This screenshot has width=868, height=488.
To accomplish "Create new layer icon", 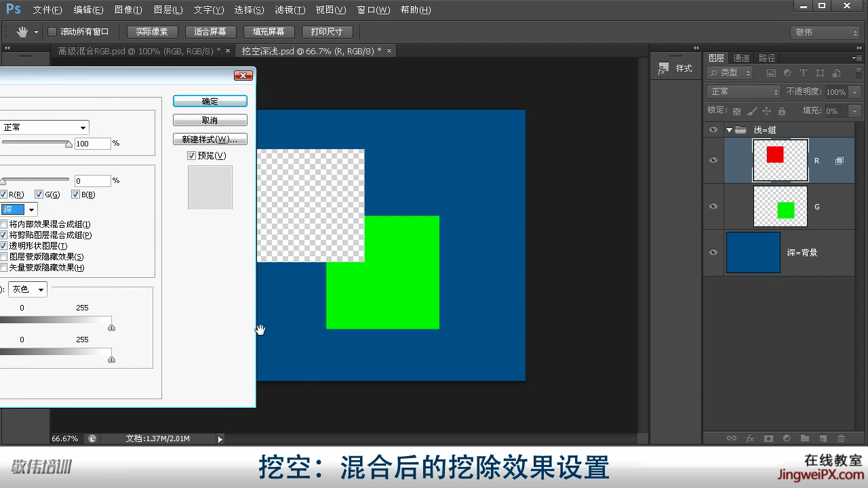I will 823,439.
